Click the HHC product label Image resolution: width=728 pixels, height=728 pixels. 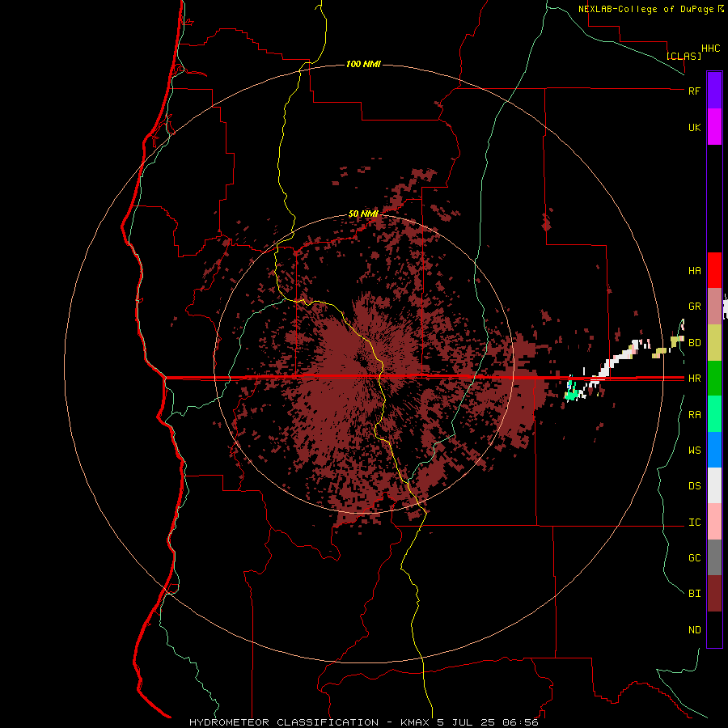(710, 49)
